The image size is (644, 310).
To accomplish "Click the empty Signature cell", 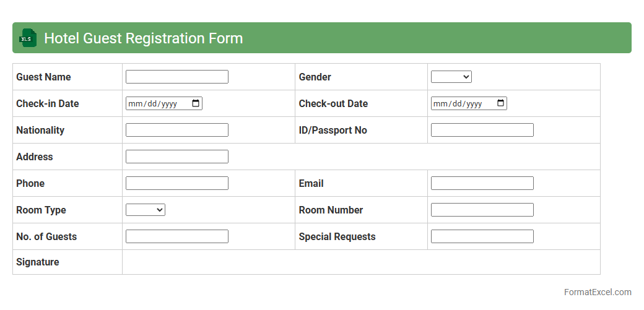I will (360, 262).
